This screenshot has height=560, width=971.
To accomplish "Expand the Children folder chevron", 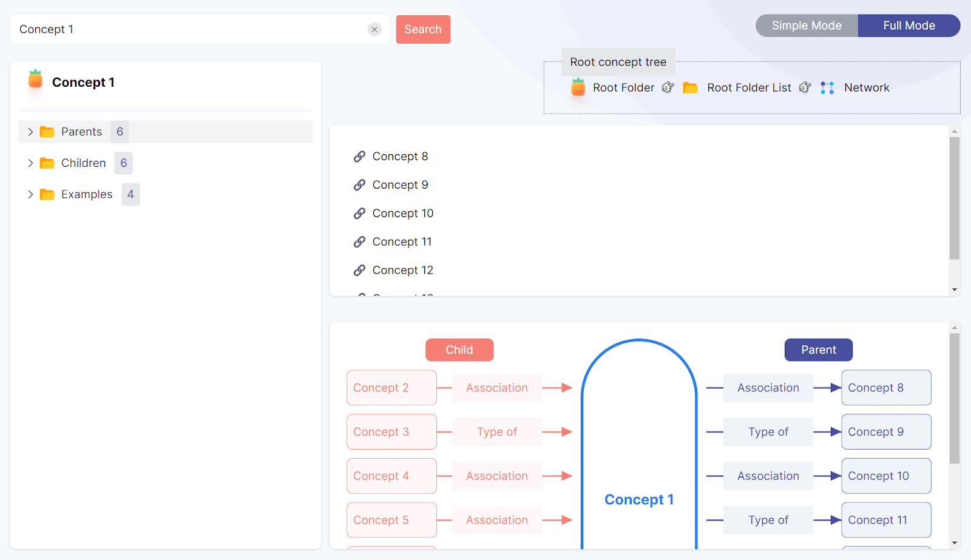I will 30,163.
